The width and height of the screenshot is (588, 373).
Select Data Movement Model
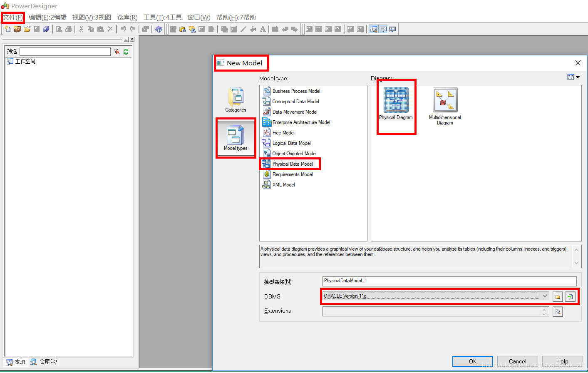(290, 112)
